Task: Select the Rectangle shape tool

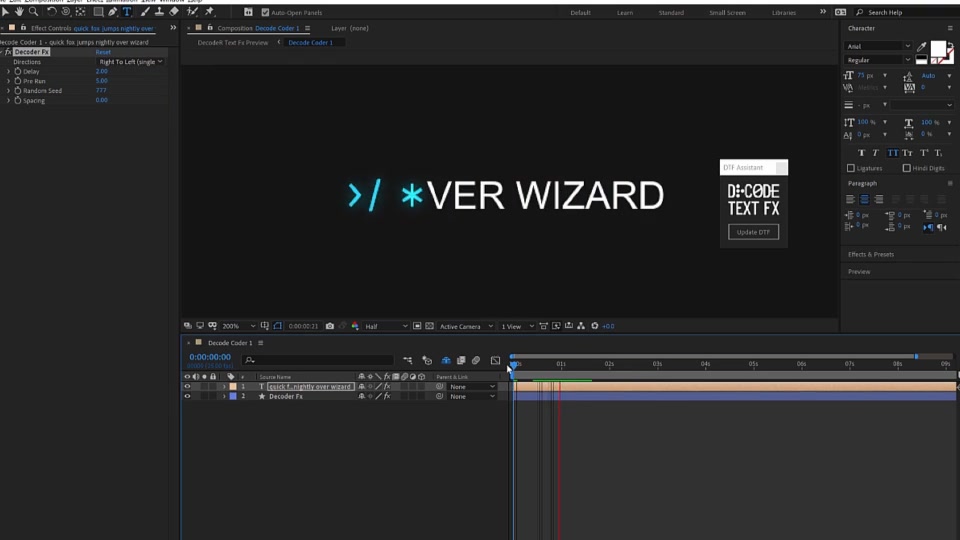Action: 98,12
